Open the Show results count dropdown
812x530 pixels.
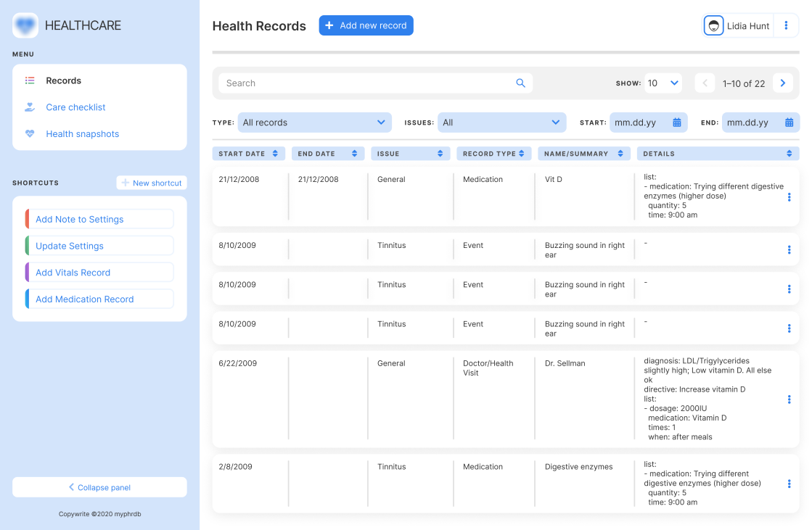point(663,83)
